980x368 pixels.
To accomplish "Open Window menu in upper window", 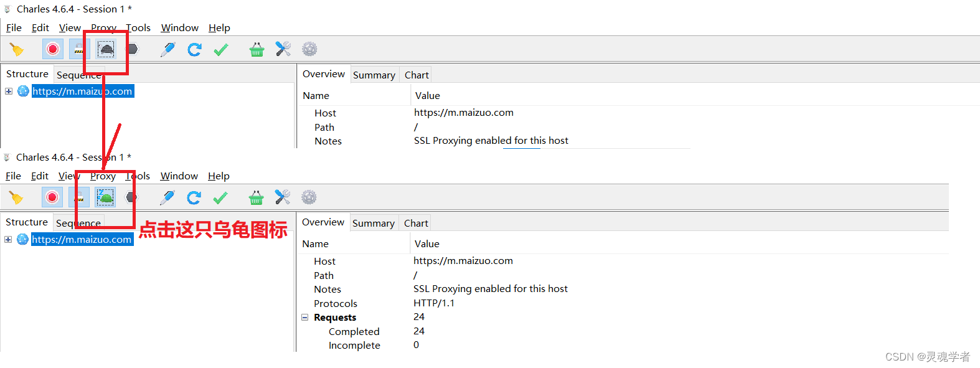I will click(x=179, y=27).
